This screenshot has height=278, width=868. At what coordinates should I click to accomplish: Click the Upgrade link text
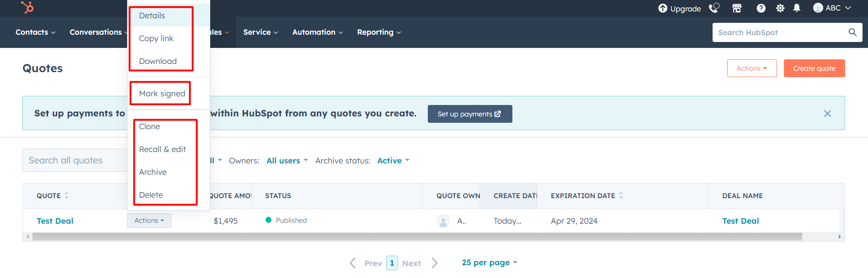click(685, 9)
